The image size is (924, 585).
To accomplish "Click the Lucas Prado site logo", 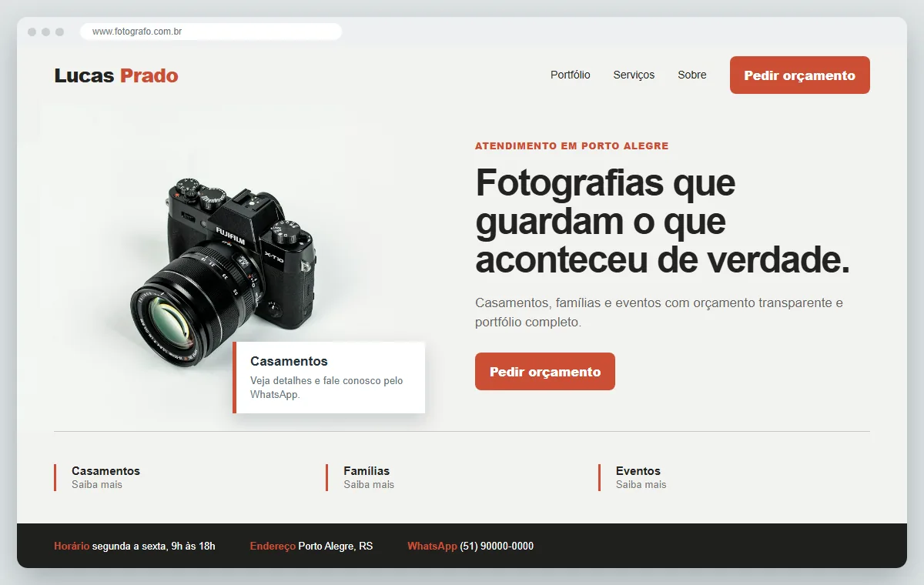I will click(116, 75).
